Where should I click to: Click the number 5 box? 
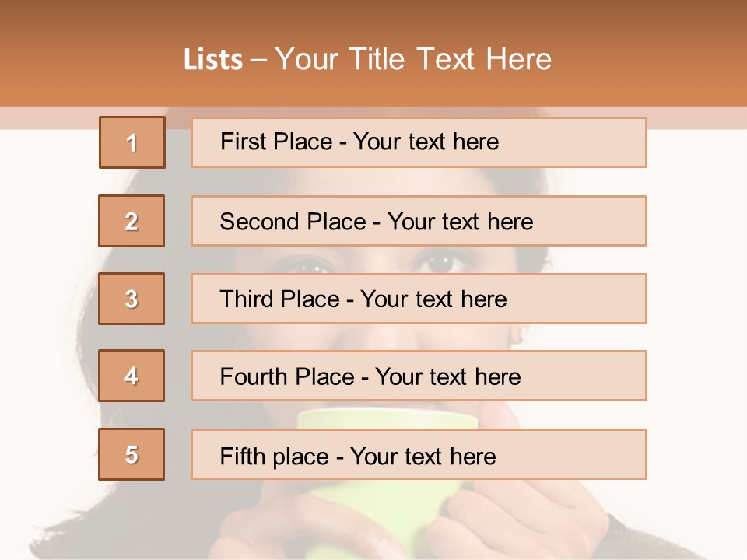click(x=132, y=454)
